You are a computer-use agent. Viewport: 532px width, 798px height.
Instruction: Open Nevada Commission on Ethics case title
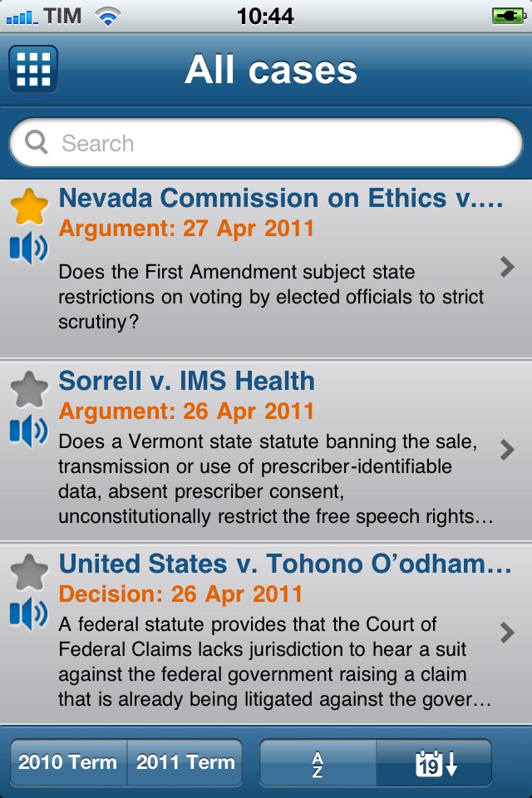pos(281,198)
